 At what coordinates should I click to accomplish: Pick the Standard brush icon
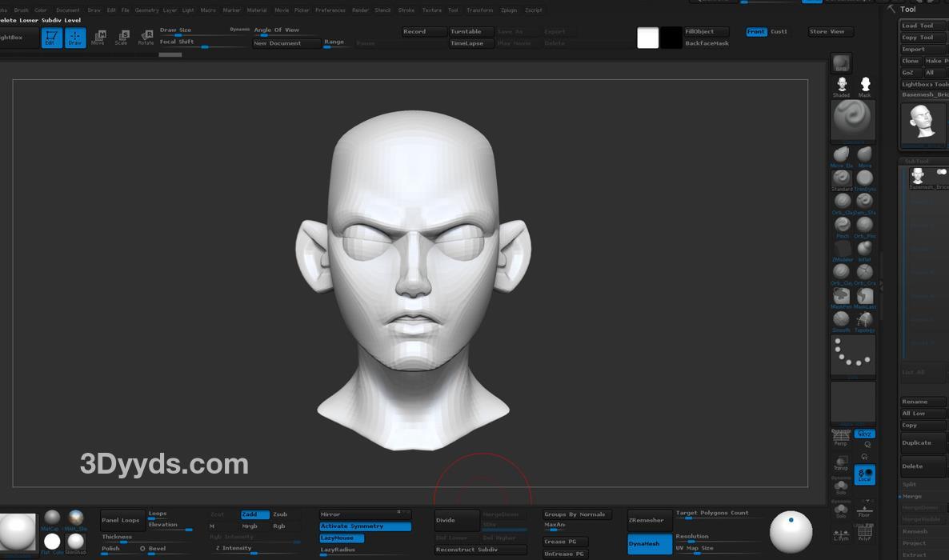841,178
